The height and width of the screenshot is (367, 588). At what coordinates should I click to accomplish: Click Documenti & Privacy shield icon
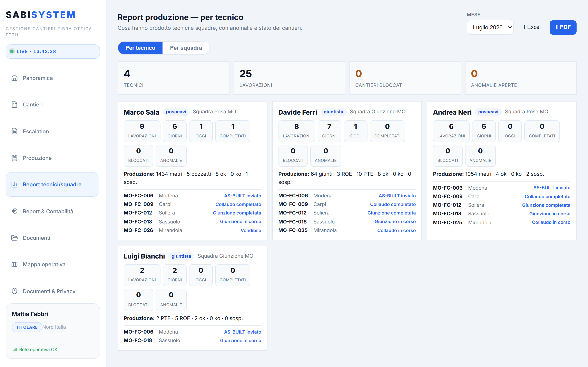coord(14,291)
